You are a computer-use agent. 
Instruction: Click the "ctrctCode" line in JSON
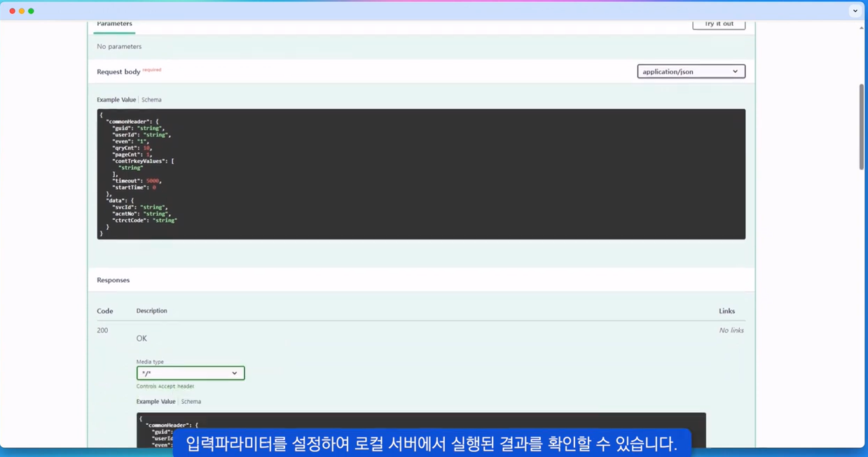tap(144, 220)
